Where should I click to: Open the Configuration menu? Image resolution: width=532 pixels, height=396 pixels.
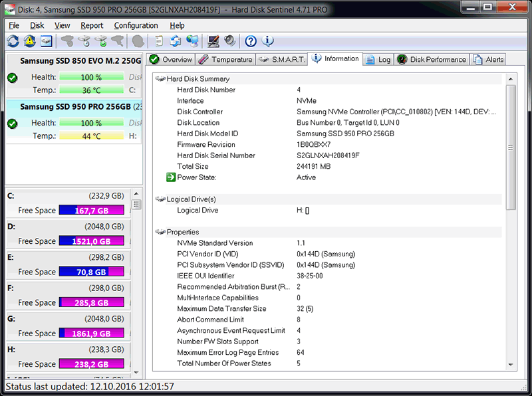pos(136,25)
